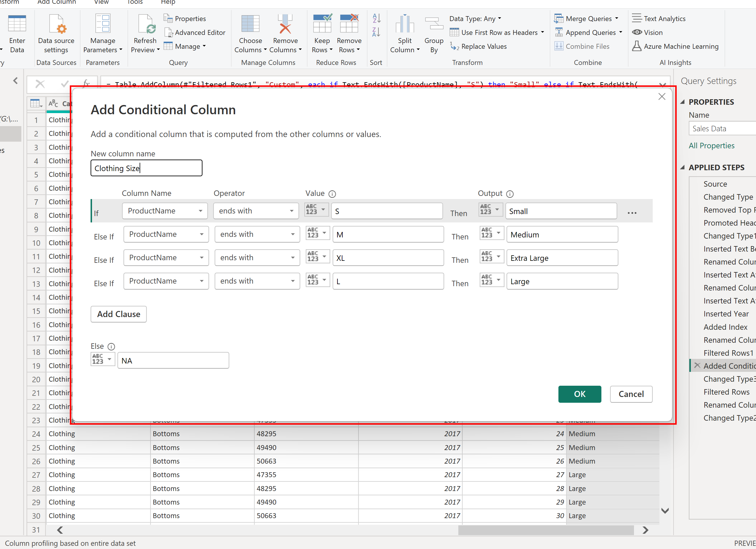Open the Add Column menu
756x549 pixels.
(x=56, y=2)
